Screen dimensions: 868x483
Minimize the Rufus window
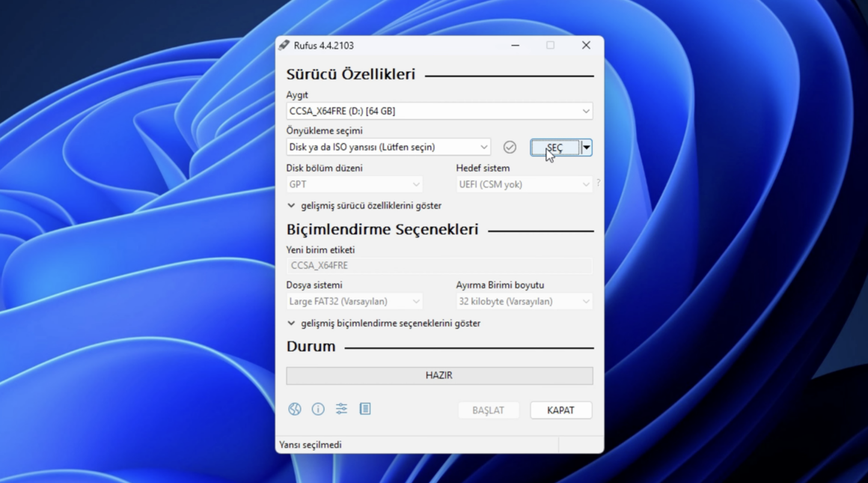click(516, 46)
